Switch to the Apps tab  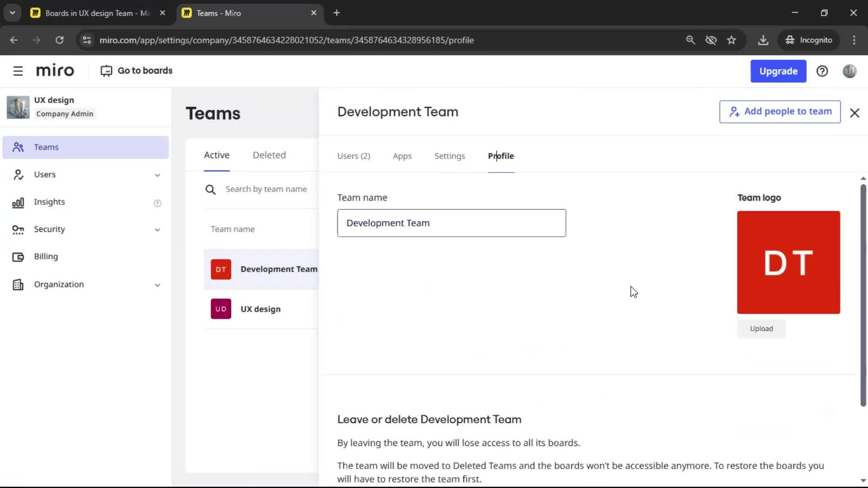tap(402, 156)
